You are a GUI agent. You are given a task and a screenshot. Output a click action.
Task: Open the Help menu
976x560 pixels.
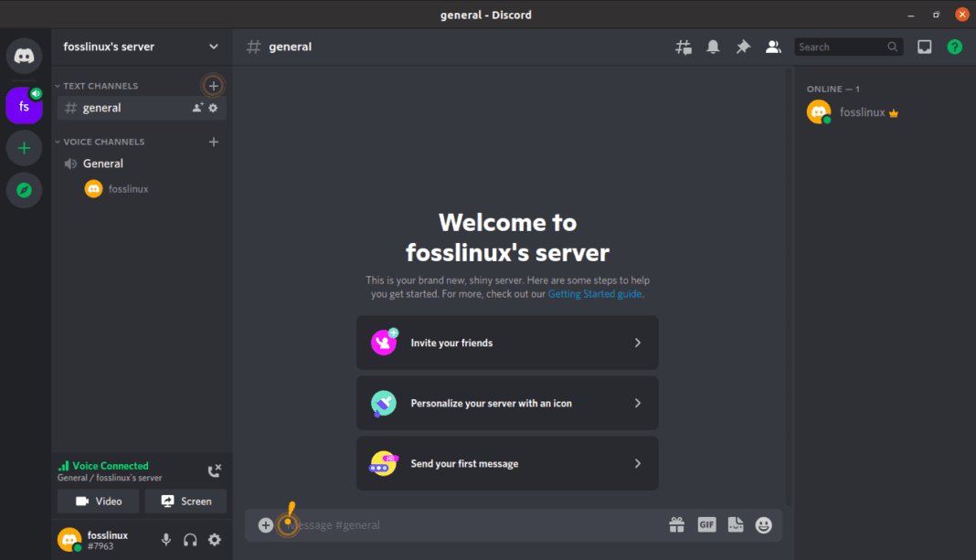955,46
